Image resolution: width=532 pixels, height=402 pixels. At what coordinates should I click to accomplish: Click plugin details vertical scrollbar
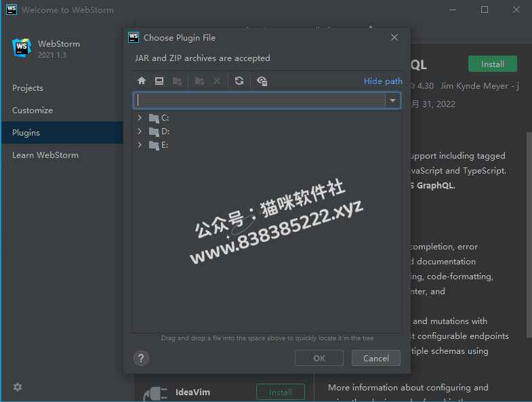tap(529, 235)
